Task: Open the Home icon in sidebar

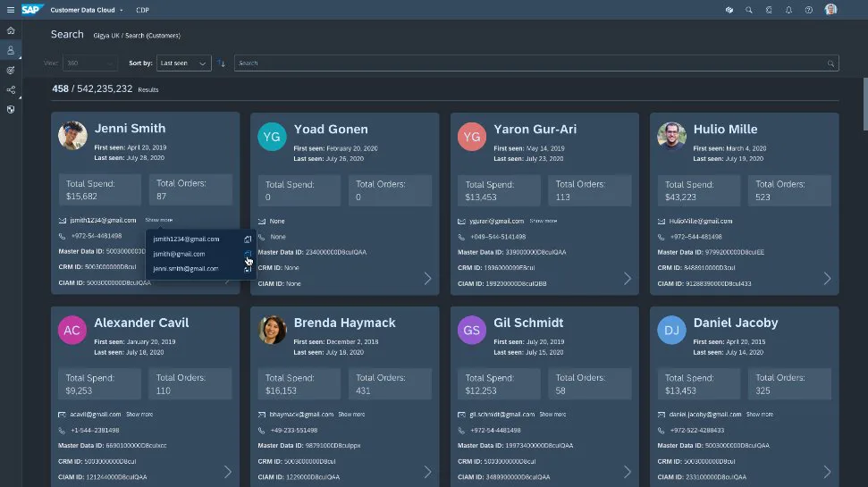Action: click(x=11, y=30)
